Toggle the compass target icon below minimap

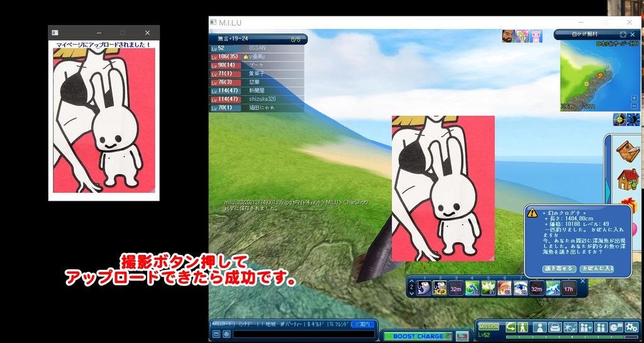coord(619,119)
